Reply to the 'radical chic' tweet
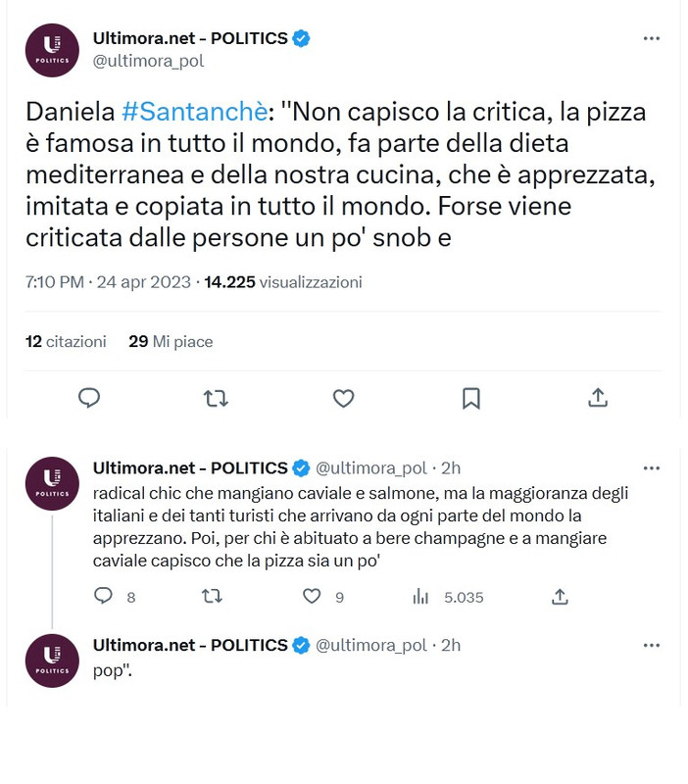Screen dimensions: 688x784 tap(103, 596)
